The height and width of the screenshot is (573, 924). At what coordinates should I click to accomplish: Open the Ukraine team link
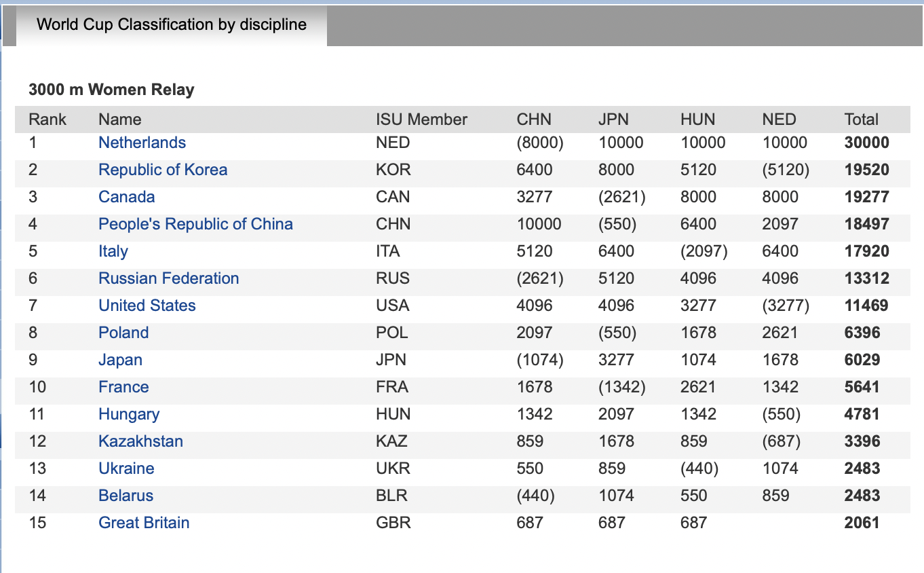coord(126,468)
